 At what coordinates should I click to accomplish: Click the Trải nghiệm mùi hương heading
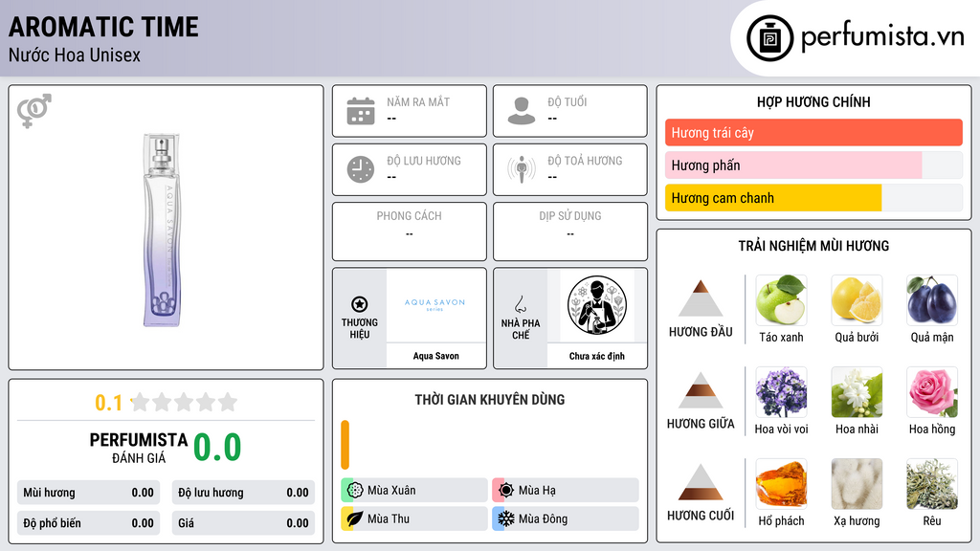[813, 246]
